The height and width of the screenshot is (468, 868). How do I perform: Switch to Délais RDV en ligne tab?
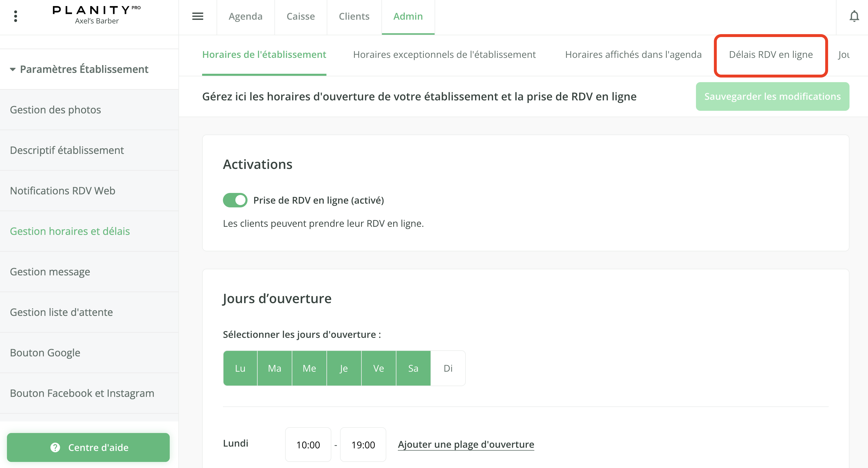point(771,55)
